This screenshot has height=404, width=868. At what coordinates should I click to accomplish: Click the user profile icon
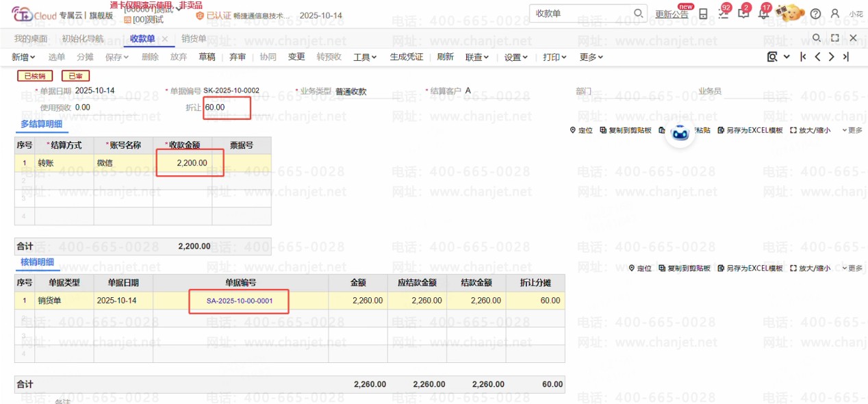(x=834, y=14)
